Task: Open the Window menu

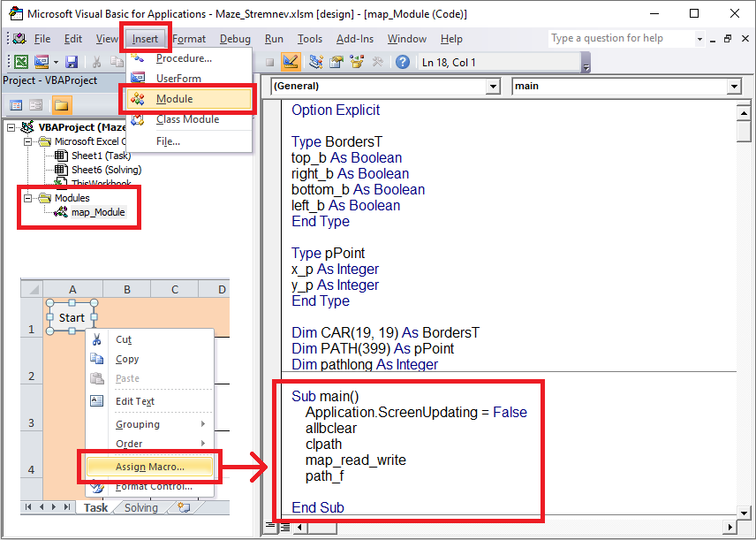Action: pyautogui.click(x=407, y=39)
